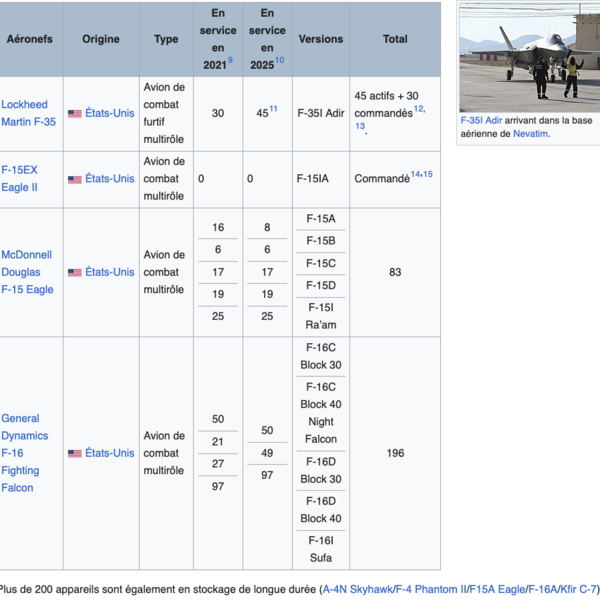Click États-Unis link in F-35 row

pos(109,113)
